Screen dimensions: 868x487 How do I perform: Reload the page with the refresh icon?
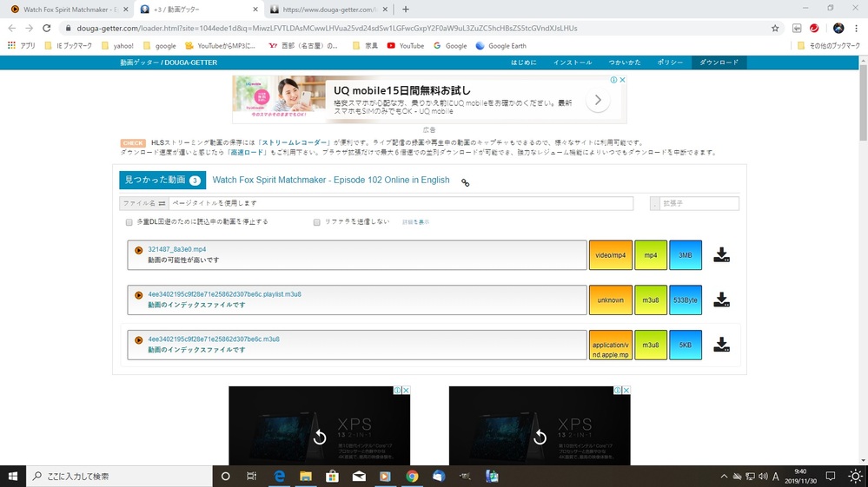click(46, 28)
